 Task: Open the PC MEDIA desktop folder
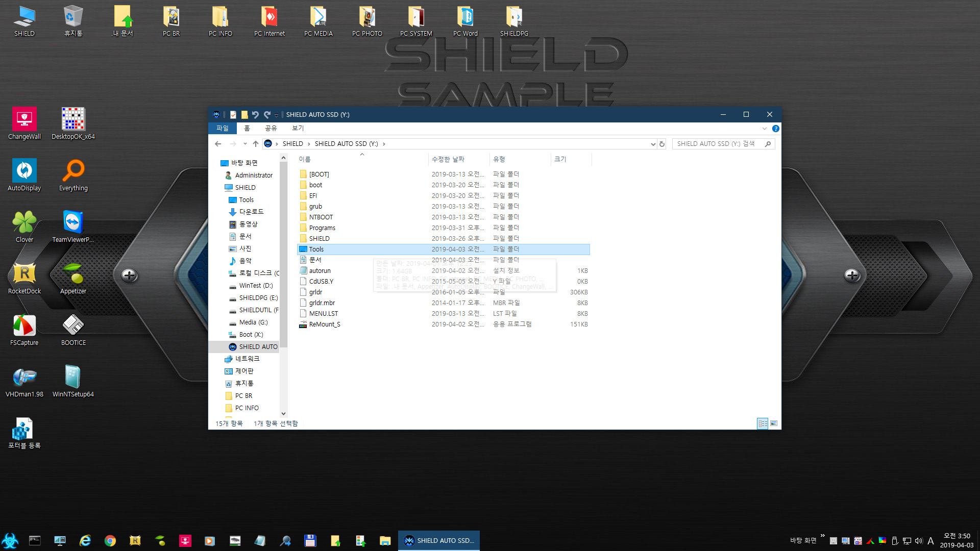(318, 21)
